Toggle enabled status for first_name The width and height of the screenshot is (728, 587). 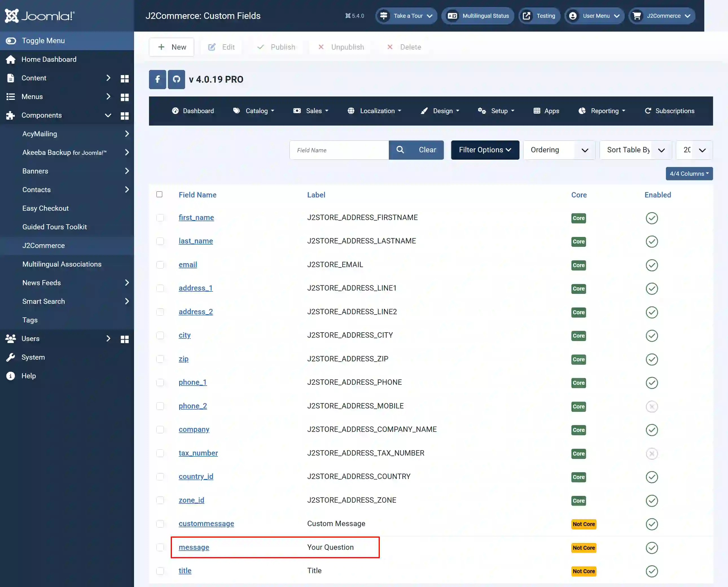pyautogui.click(x=652, y=218)
